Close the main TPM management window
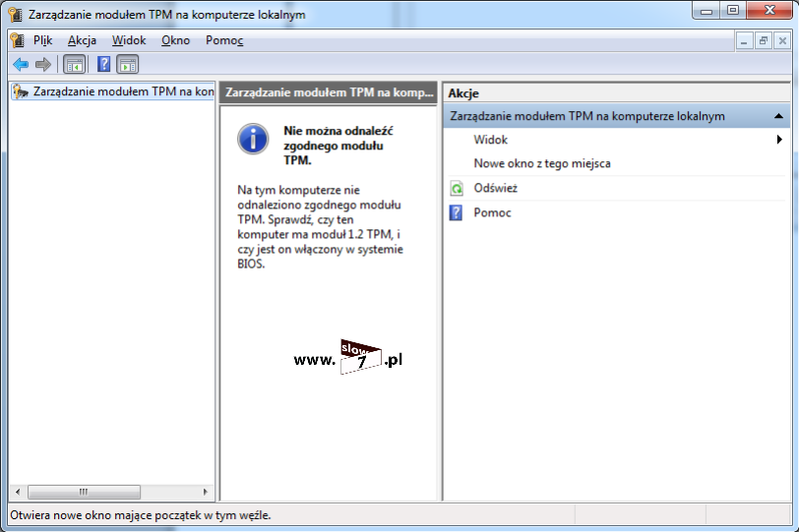799x532 pixels. pos(769,11)
